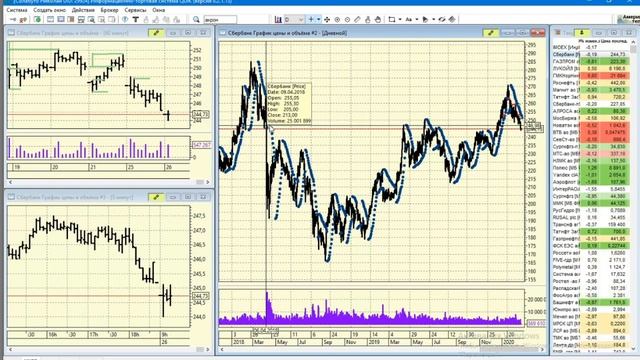Open the Окна menu
640x360 pixels.
click(x=158, y=10)
